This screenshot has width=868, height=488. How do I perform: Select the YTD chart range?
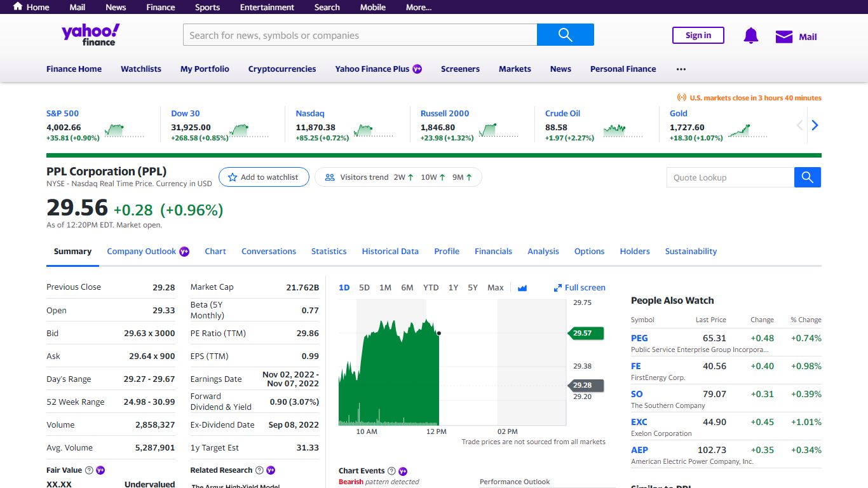point(431,288)
